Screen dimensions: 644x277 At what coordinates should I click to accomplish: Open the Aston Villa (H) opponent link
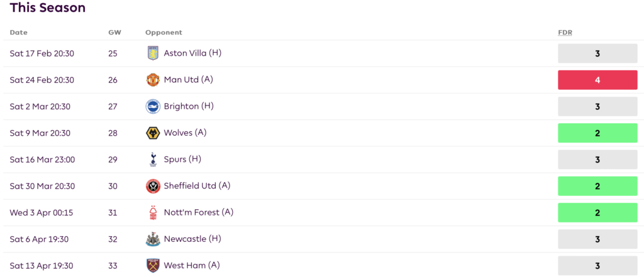coord(192,53)
